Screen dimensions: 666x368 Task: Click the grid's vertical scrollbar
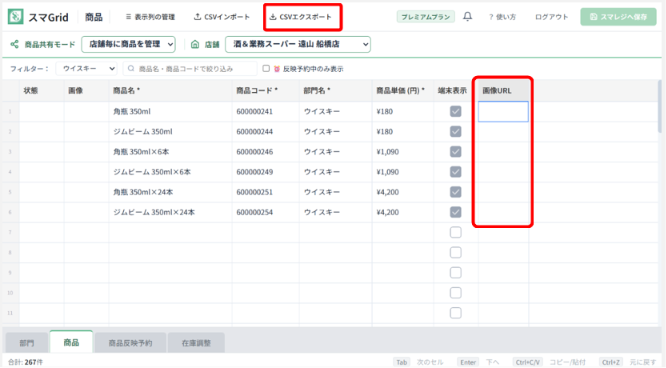click(x=659, y=107)
